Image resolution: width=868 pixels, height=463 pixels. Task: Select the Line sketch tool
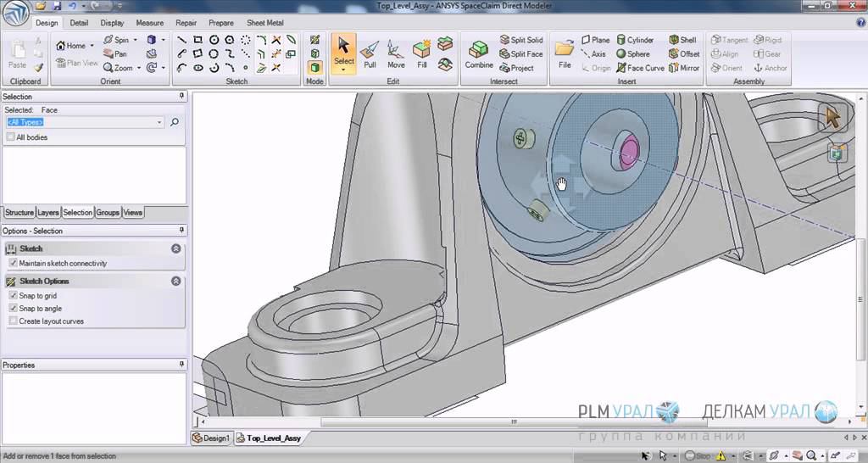pyautogui.click(x=181, y=40)
